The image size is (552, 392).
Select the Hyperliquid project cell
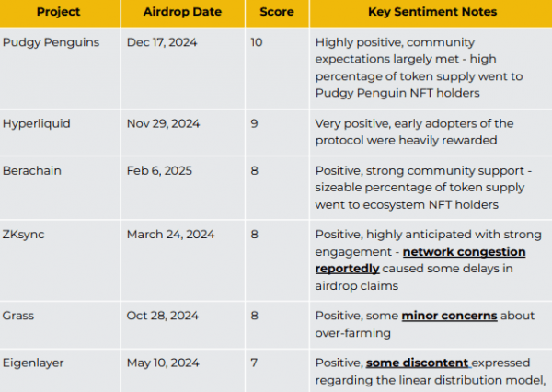60,133
